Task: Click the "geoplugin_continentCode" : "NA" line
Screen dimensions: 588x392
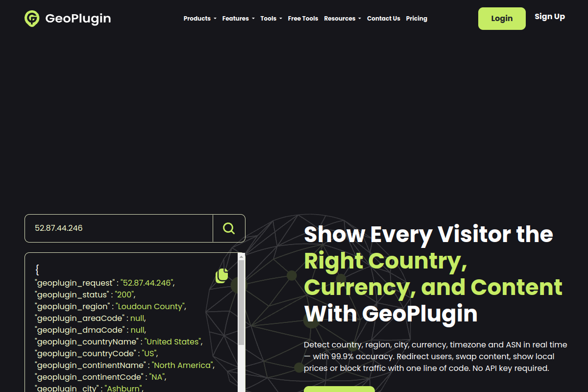Action: (x=101, y=377)
